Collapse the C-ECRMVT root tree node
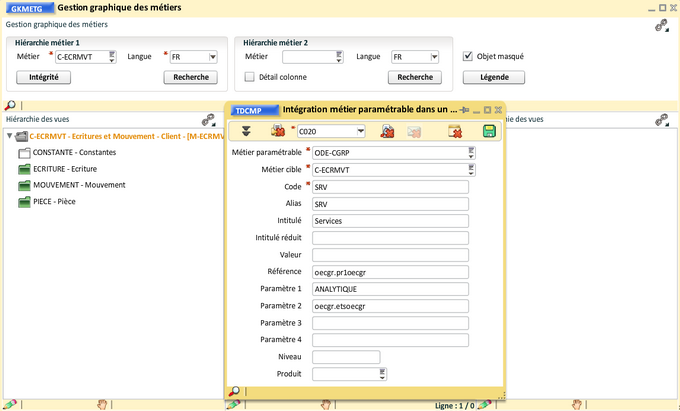This screenshot has width=680, height=411. point(9,136)
